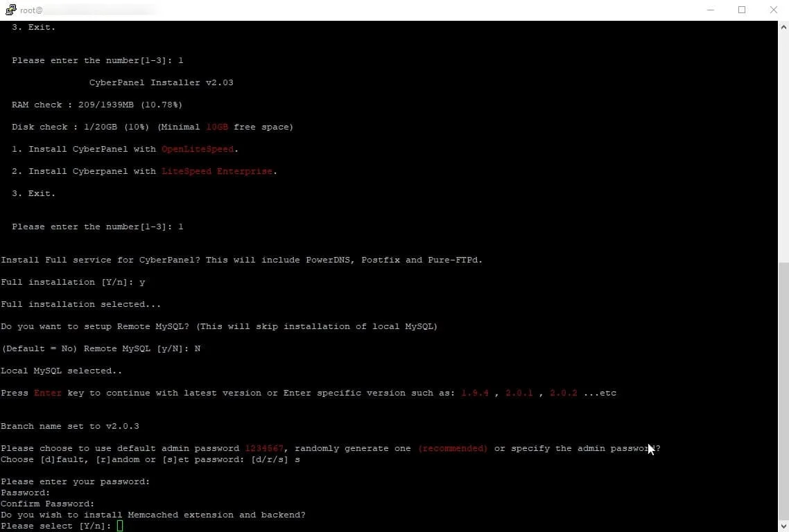Screen dimensions: 789x532
Task: Click the red "(recommended)" text
Action: pyautogui.click(x=452, y=448)
